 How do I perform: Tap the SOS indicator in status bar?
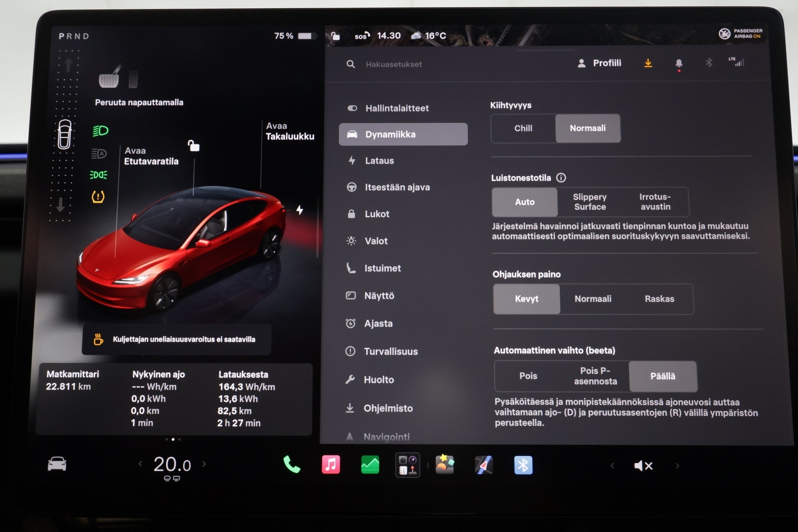pos(362,35)
